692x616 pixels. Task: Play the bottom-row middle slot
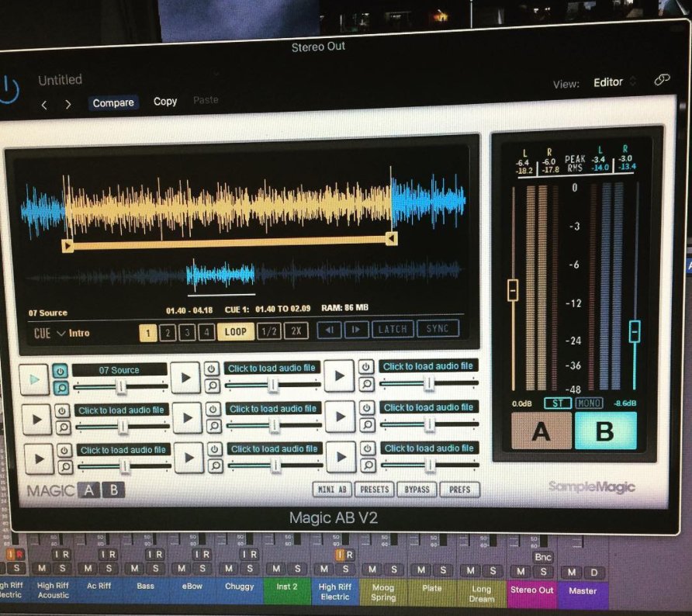click(x=189, y=458)
